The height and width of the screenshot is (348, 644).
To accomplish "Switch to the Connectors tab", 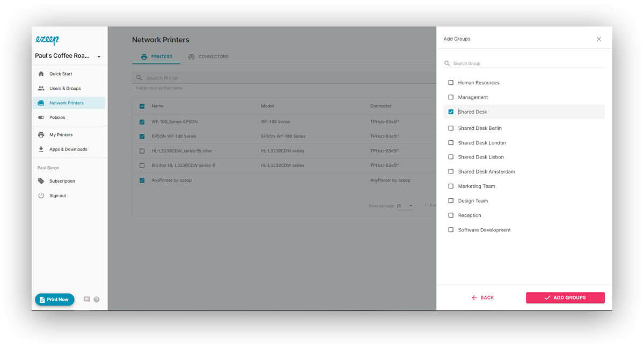I will (x=208, y=56).
